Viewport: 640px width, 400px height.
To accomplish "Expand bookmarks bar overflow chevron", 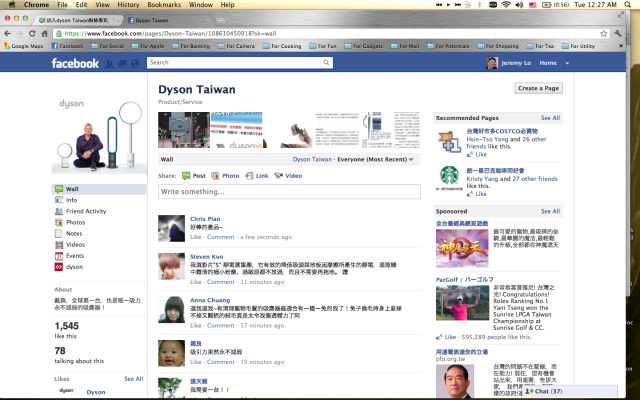I will point(621,46).
